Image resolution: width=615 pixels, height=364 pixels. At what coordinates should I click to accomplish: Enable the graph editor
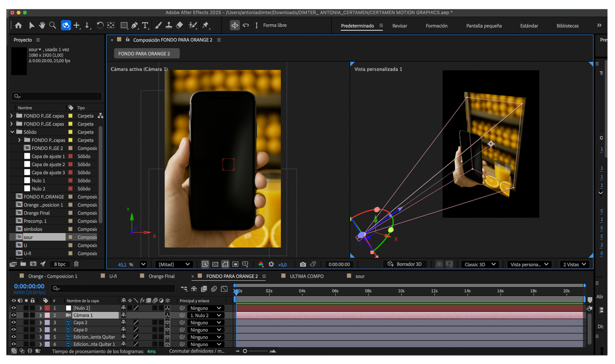[224, 289]
